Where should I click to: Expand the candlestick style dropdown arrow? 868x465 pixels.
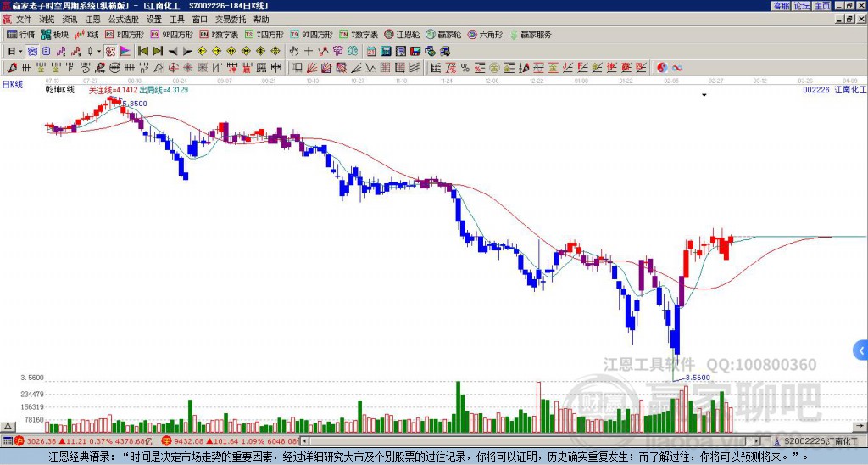[x=99, y=52]
